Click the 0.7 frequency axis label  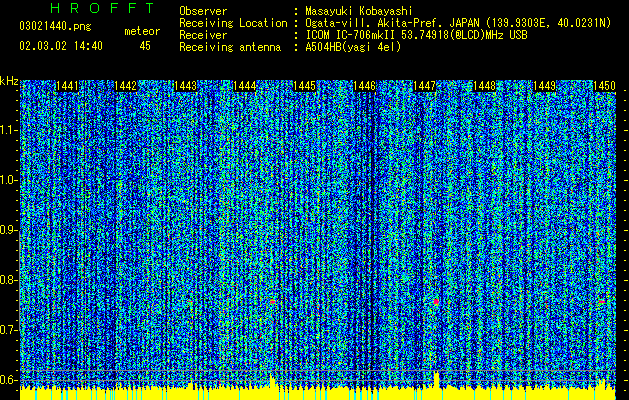click(x=8, y=330)
